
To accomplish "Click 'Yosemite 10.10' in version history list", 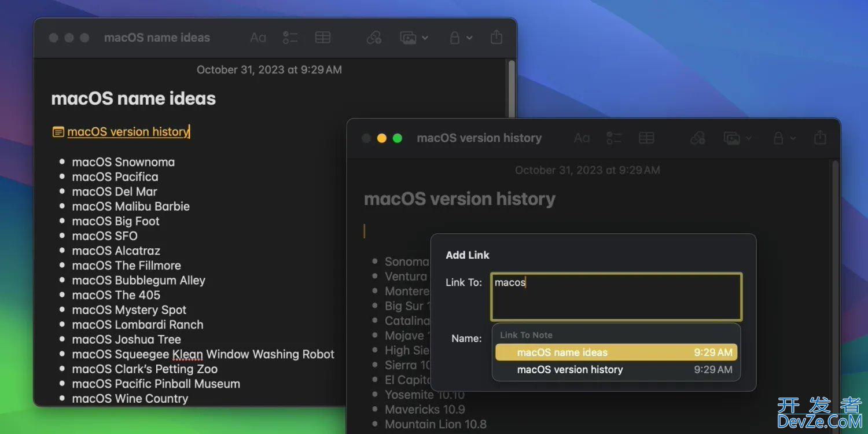I will coord(425,395).
